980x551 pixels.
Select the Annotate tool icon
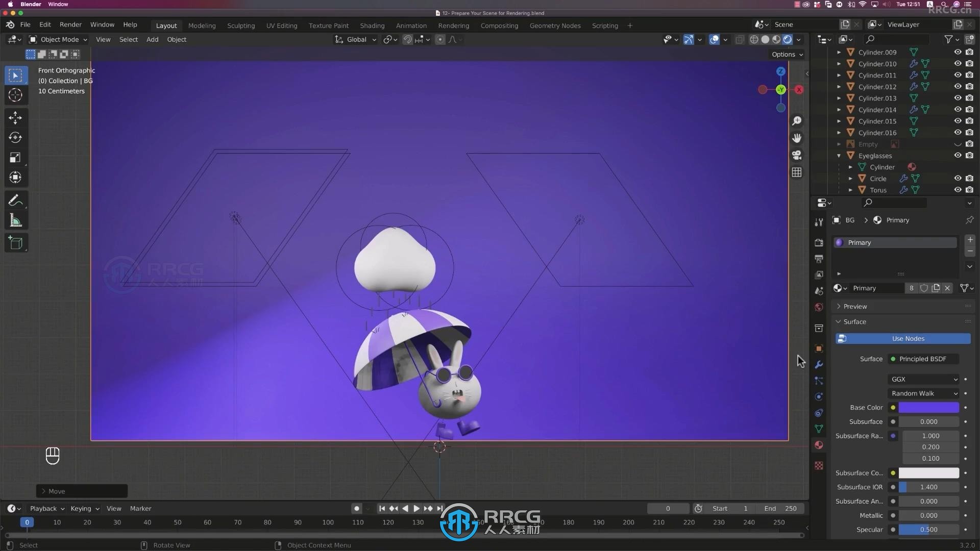click(15, 200)
